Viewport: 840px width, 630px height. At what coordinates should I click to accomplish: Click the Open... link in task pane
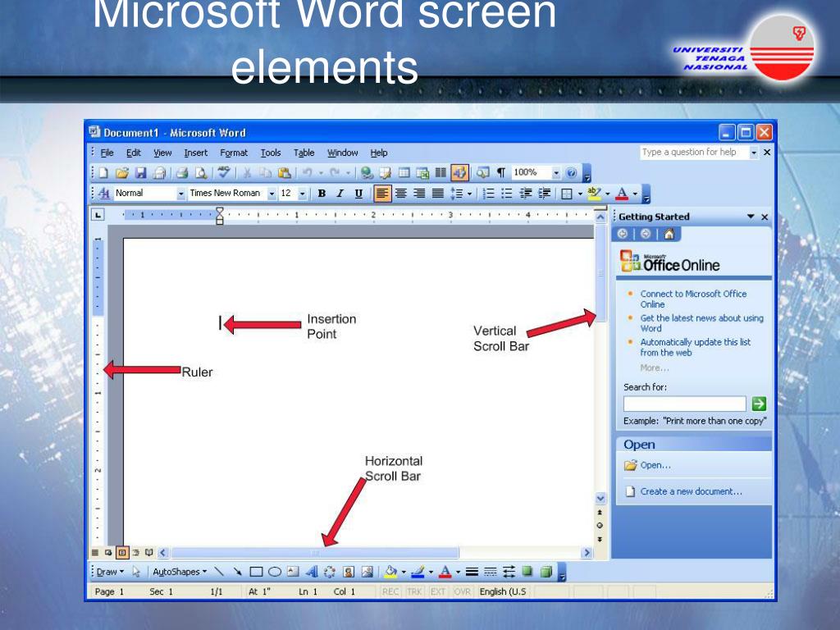(x=655, y=465)
